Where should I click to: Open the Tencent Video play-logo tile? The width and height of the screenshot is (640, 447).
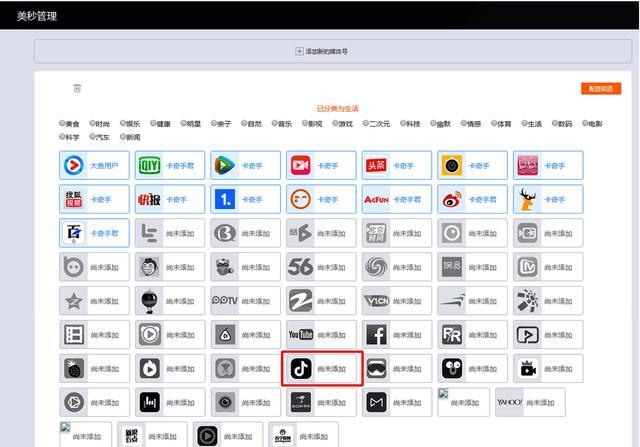(x=245, y=165)
